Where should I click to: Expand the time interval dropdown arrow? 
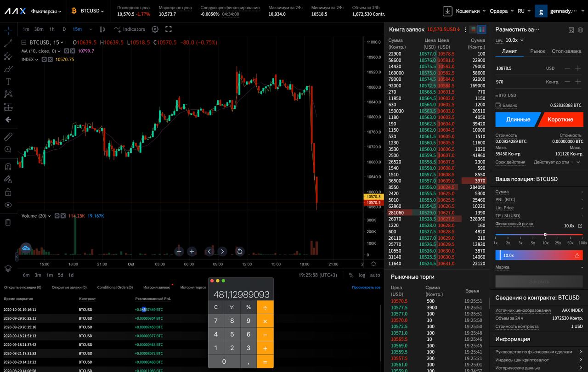[x=91, y=29]
